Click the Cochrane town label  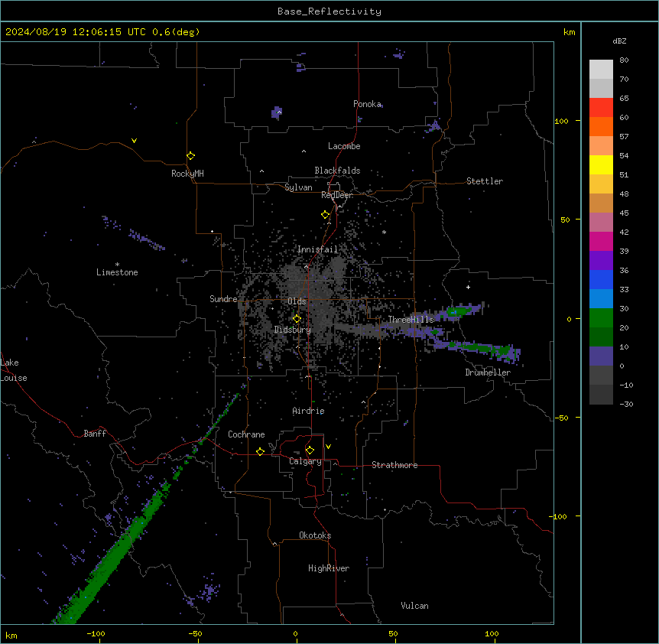tap(246, 434)
